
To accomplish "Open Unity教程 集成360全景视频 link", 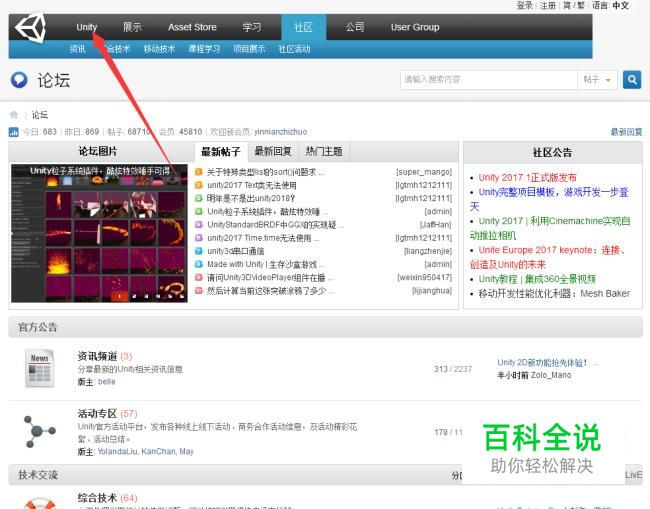I will tap(537, 279).
